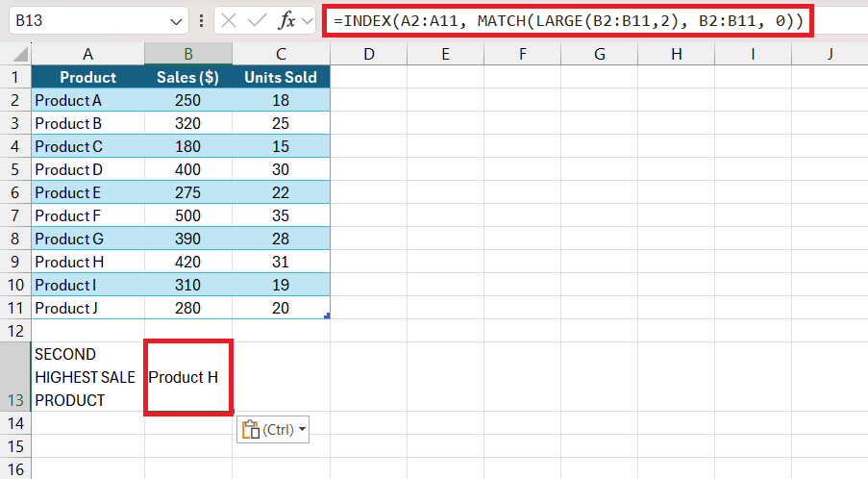
Task: Select the Product I cell
Action: coord(88,285)
